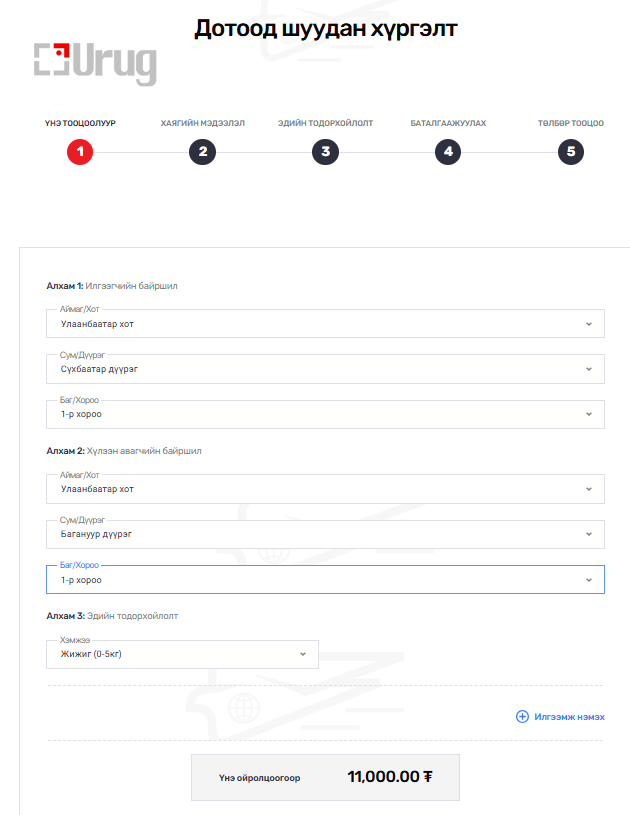Viewport: 630px width, 815px height.
Task: Open БАТАЛГААЖУУЛАХ step tab
Action: click(448, 123)
